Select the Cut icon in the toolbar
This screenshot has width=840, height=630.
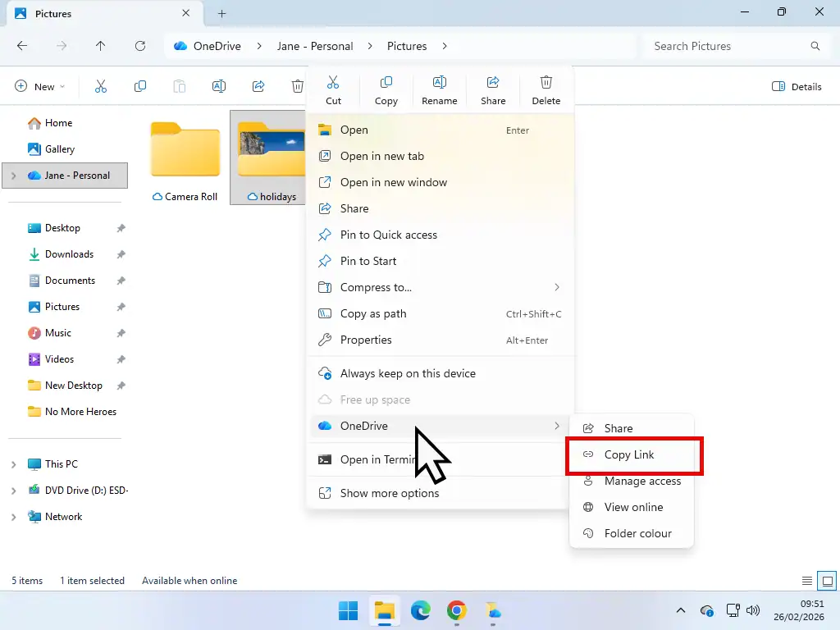[333, 86]
